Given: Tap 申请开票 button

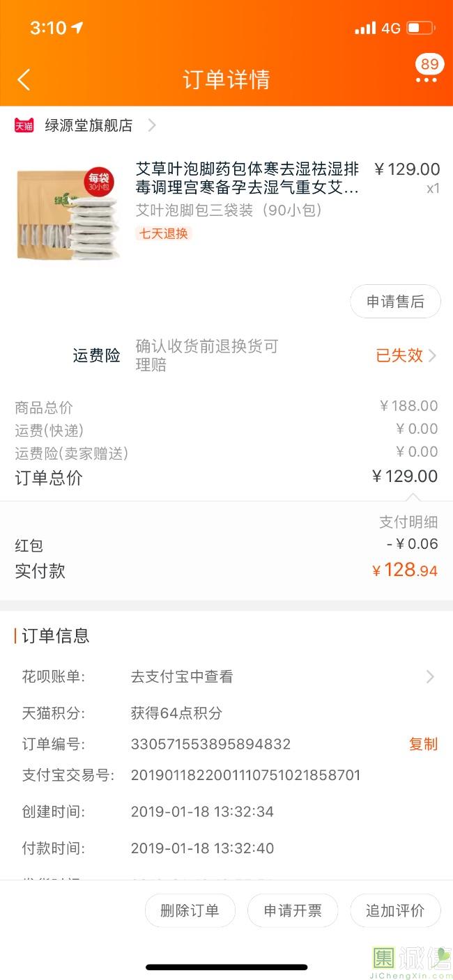Looking at the screenshot, I should click(293, 910).
